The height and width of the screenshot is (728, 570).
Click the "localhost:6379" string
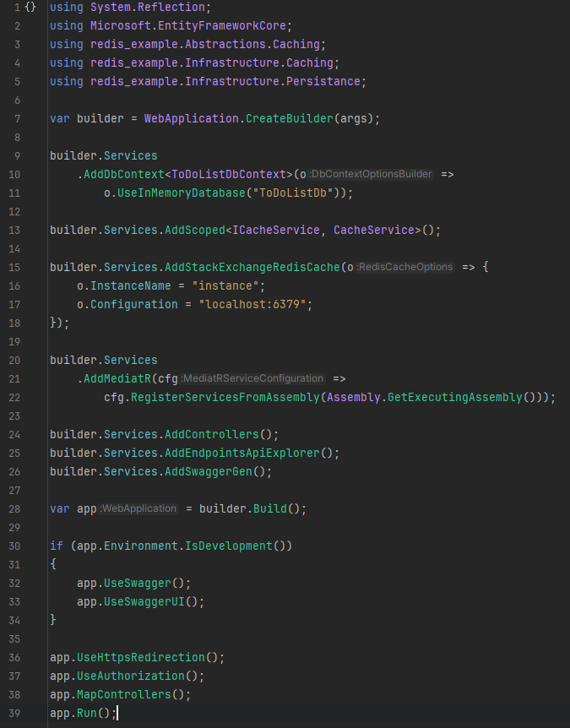point(252,304)
